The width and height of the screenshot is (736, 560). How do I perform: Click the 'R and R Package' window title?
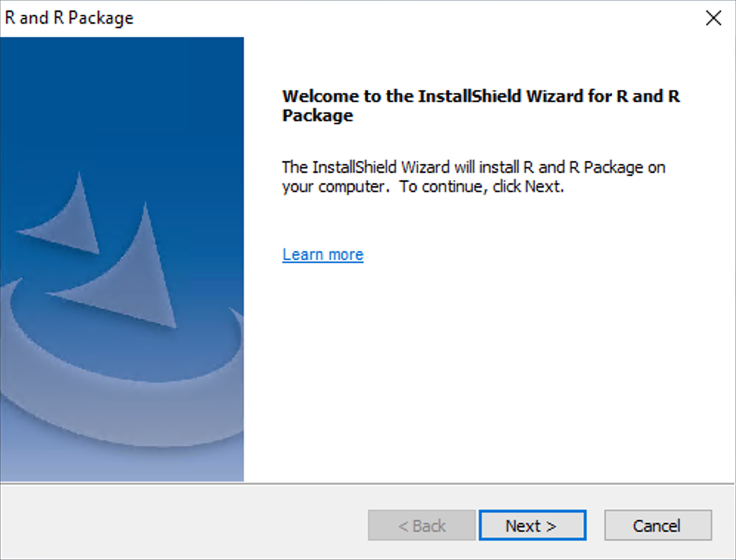tap(69, 18)
